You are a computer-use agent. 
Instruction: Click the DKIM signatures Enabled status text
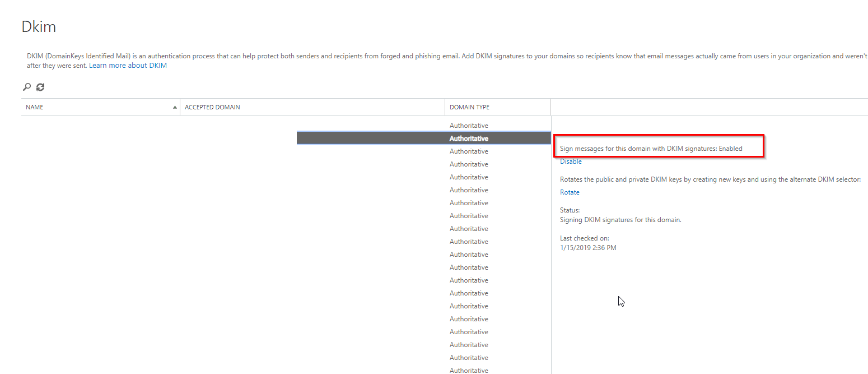click(651, 149)
